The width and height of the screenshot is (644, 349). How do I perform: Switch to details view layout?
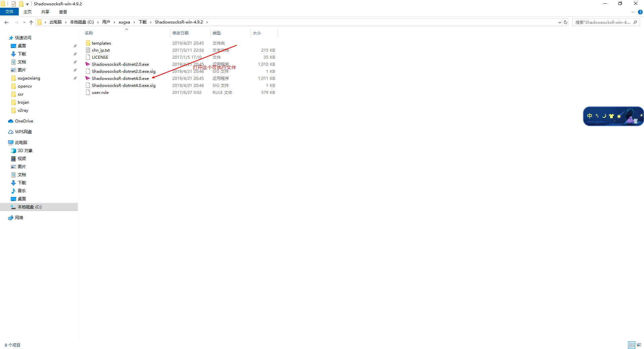632,345
